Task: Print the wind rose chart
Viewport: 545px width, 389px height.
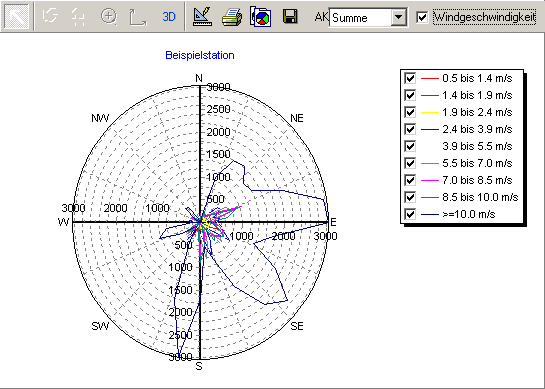Action: point(232,17)
